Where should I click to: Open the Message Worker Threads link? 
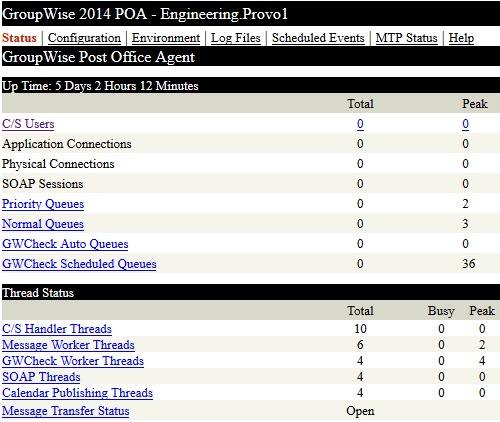(68, 345)
